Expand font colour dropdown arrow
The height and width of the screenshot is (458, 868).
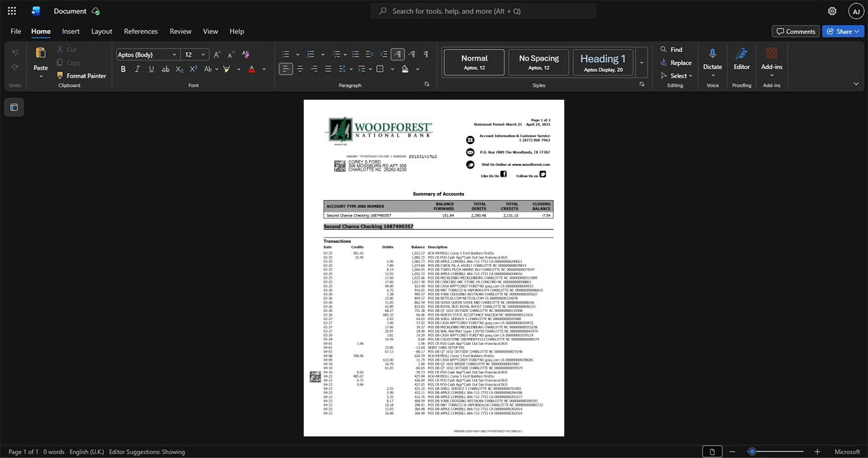point(264,69)
